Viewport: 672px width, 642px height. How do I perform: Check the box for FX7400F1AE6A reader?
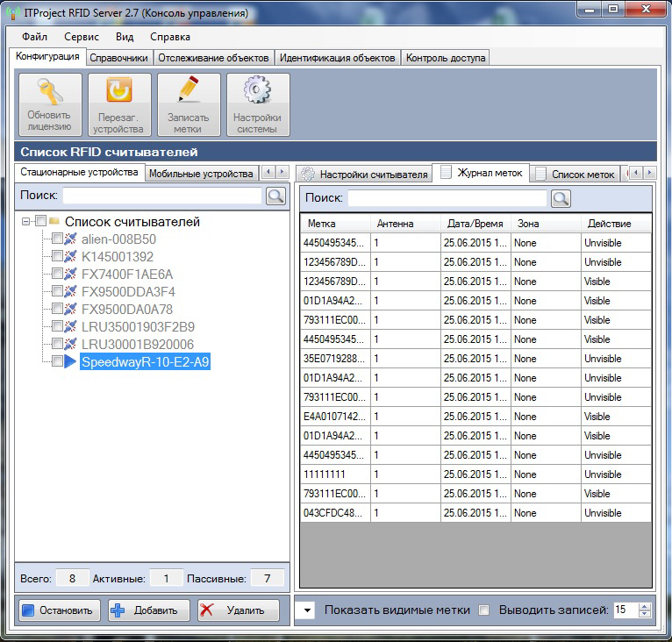57,274
